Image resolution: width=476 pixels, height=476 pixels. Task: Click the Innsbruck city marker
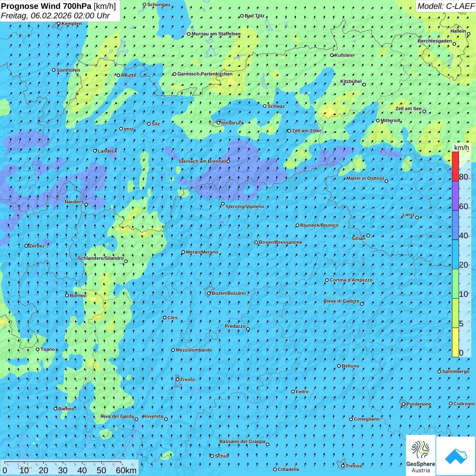click(x=219, y=123)
